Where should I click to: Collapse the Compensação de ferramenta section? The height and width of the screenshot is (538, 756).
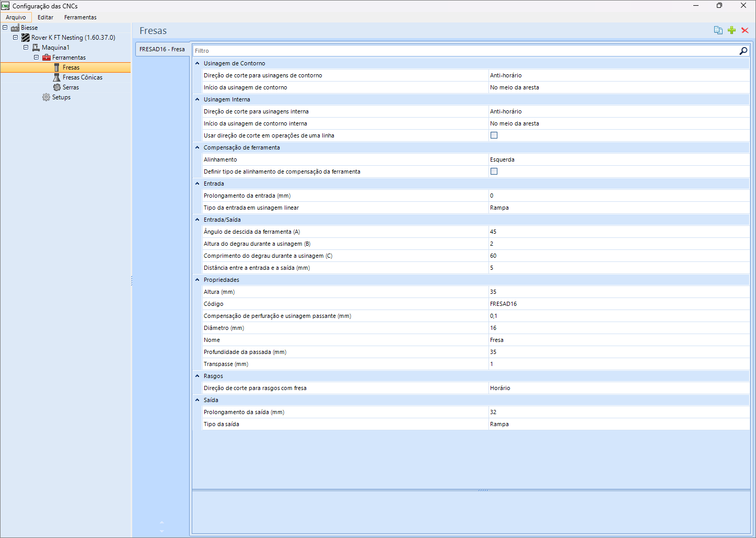tap(197, 147)
